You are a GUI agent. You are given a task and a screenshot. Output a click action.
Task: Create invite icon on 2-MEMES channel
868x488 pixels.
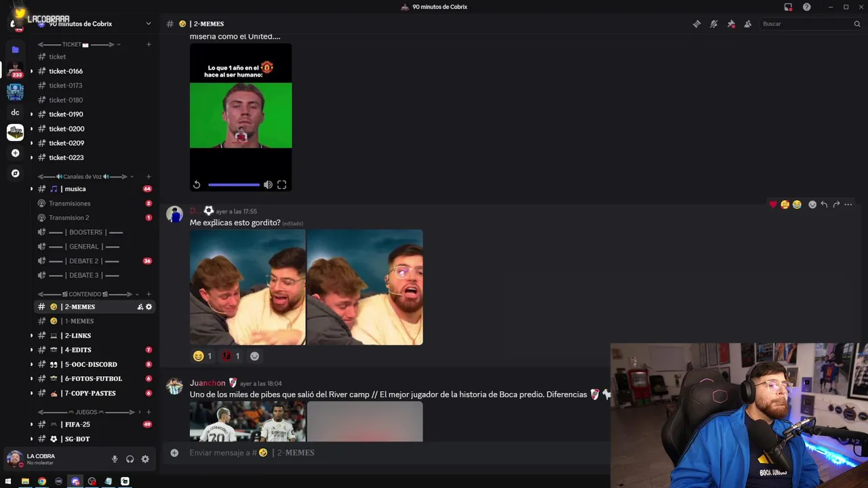140,307
